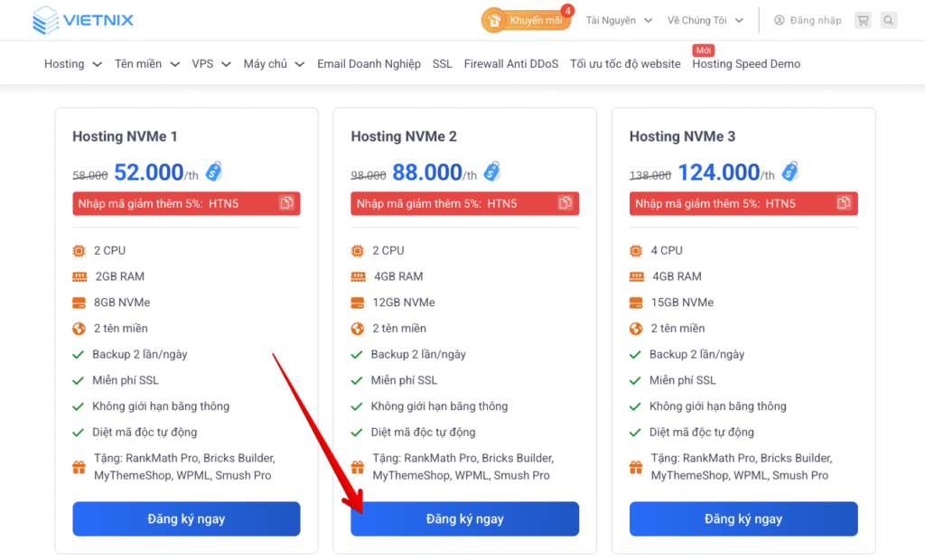
Task: Copy HTN5 code in Hosting NVMe 2
Action: click(565, 203)
